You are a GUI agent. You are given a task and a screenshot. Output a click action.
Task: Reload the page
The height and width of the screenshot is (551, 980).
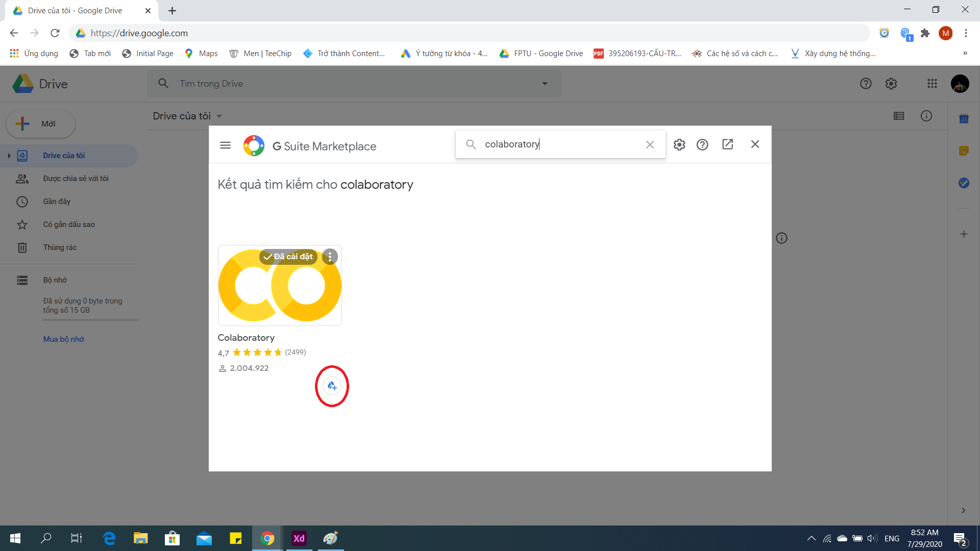point(55,33)
